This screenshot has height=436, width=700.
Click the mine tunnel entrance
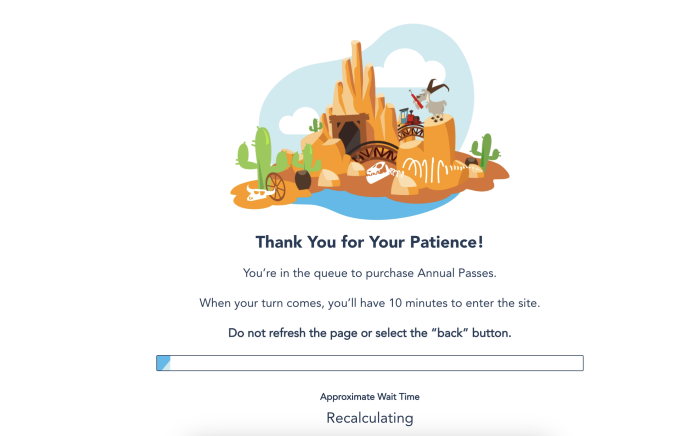[350, 133]
